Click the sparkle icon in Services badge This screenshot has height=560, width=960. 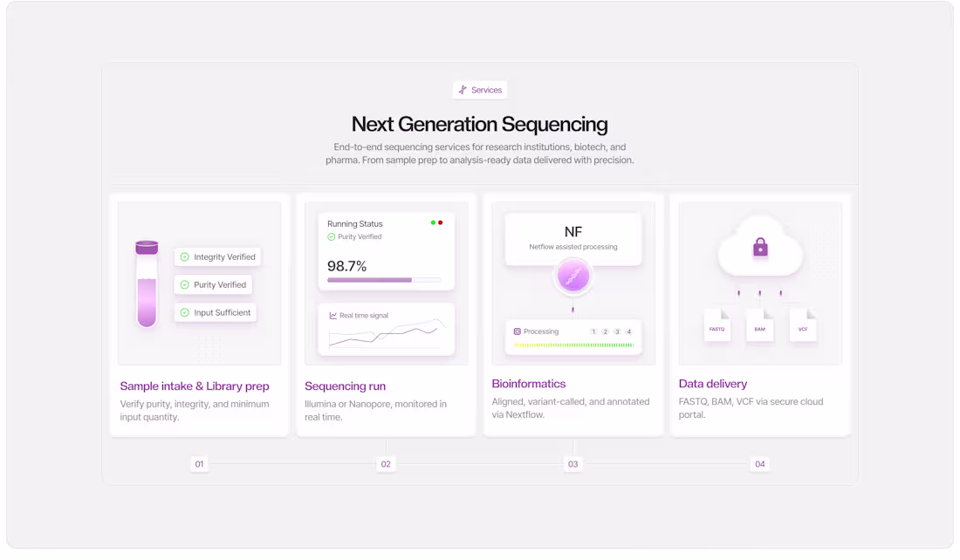[463, 90]
